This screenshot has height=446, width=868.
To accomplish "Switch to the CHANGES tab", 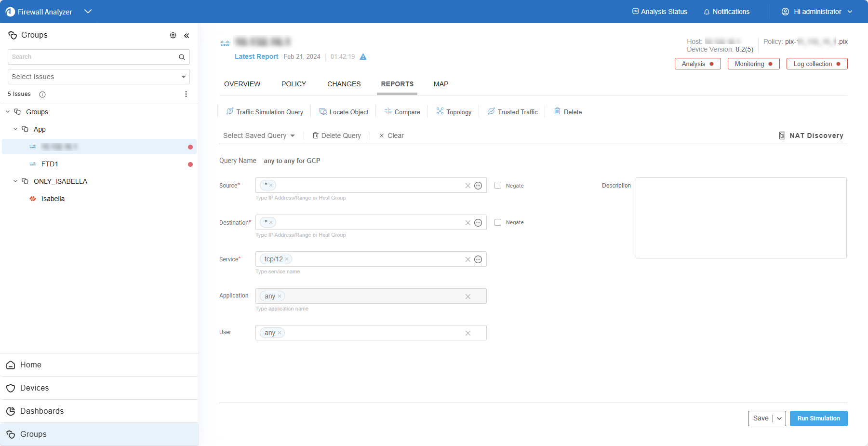I will pyautogui.click(x=344, y=84).
